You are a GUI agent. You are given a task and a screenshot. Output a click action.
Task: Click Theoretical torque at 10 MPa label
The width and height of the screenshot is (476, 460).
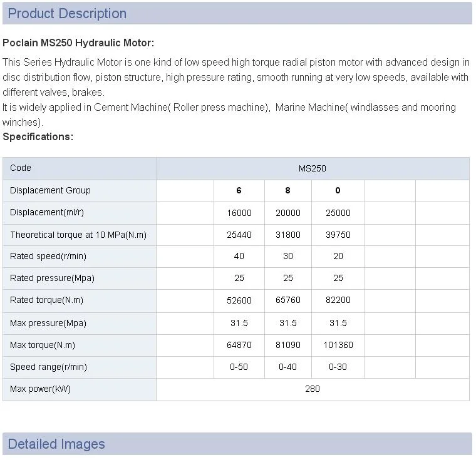pos(78,235)
